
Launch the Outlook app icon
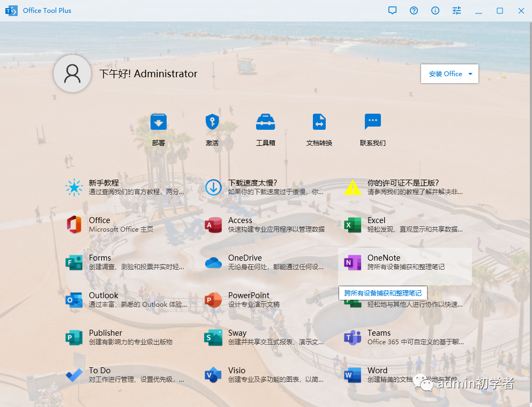click(x=74, y=300)
